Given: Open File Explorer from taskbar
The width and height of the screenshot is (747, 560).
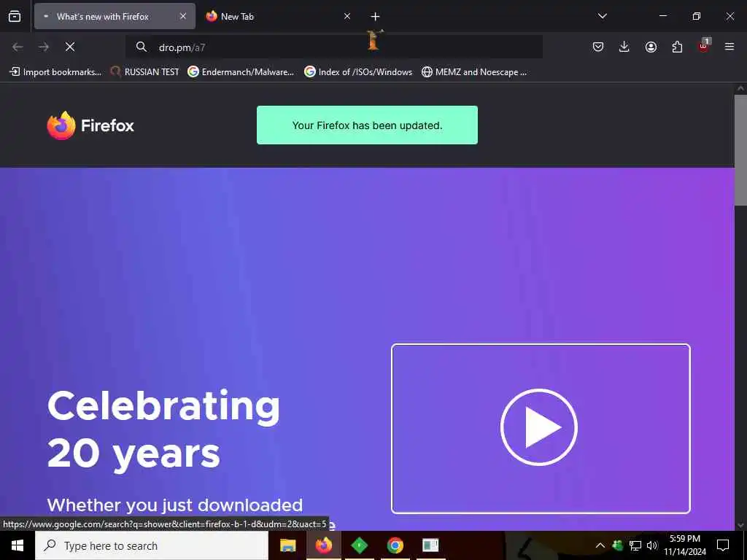Looking at the screenshot, I should pyautogui.click(x=287, y=545).
